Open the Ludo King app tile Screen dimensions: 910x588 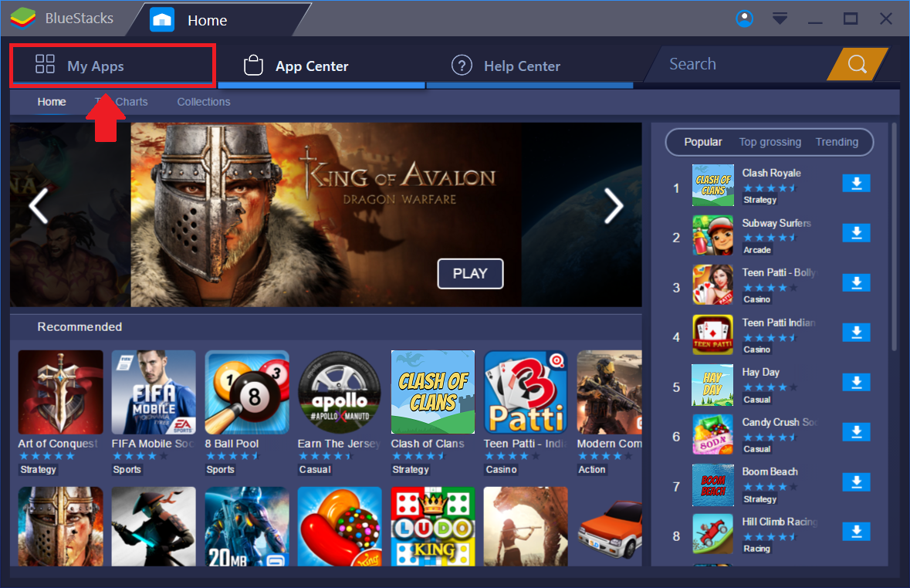pyautogui.click(x=433, y=526)
